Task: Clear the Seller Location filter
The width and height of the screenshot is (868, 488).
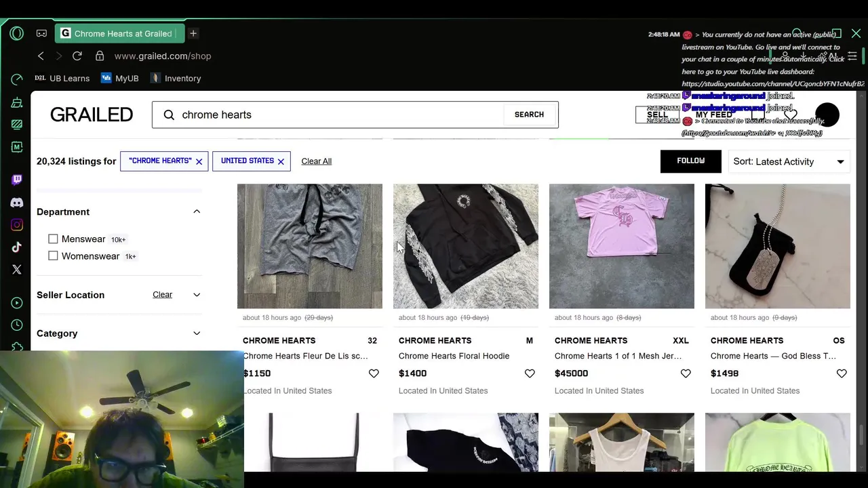Action: click(162, 294)
